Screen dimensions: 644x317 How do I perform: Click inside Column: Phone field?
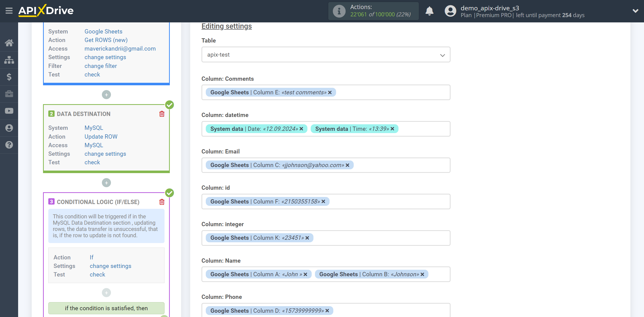click(326, 310)
